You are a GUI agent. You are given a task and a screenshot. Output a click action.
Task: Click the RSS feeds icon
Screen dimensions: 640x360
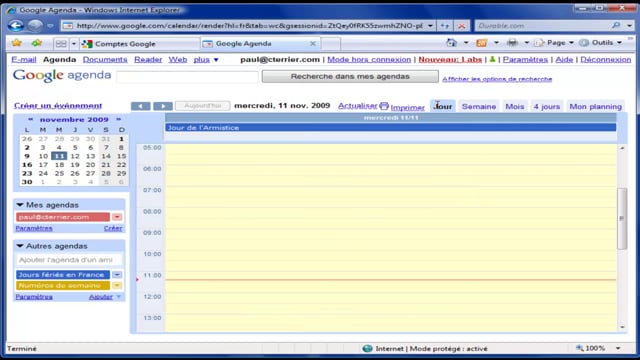point(482,42)
